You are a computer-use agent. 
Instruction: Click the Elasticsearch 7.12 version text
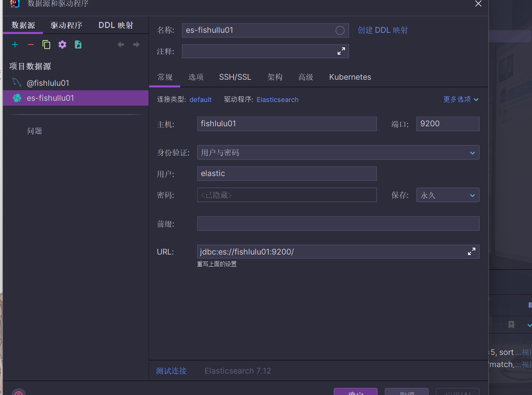coord(238,371)
